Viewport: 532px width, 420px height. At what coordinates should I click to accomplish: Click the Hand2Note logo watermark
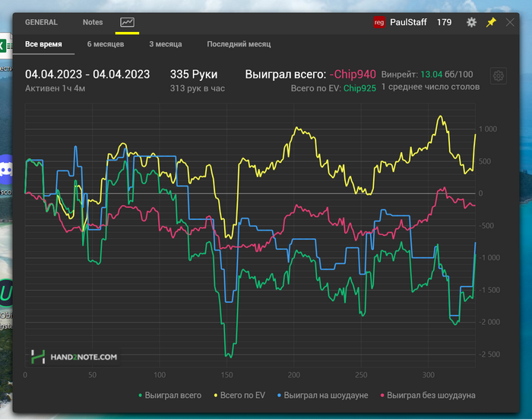74,356
